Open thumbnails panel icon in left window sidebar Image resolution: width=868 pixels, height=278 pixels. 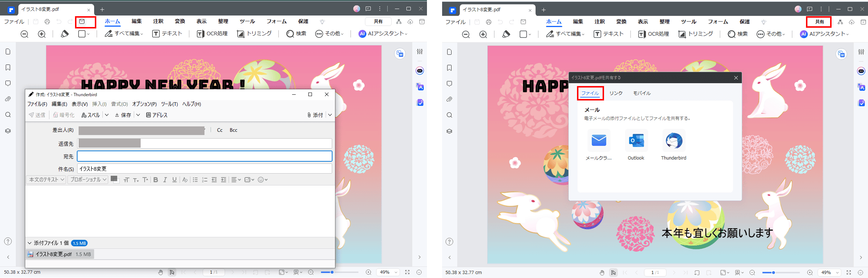pos(8,52)
